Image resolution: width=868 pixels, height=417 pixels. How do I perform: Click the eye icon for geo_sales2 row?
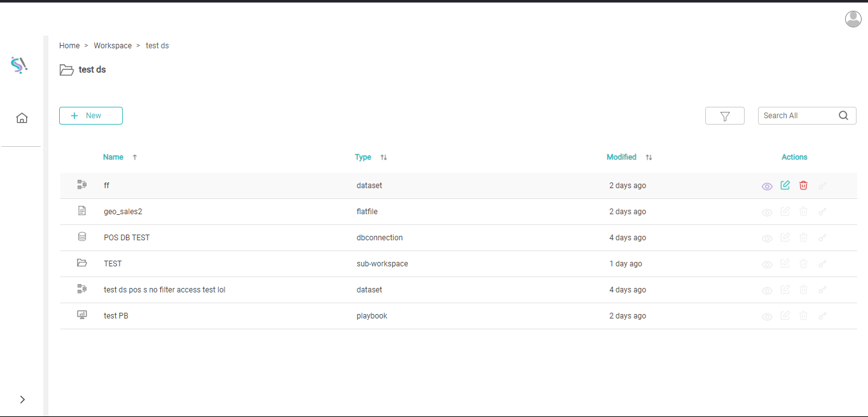767,212
